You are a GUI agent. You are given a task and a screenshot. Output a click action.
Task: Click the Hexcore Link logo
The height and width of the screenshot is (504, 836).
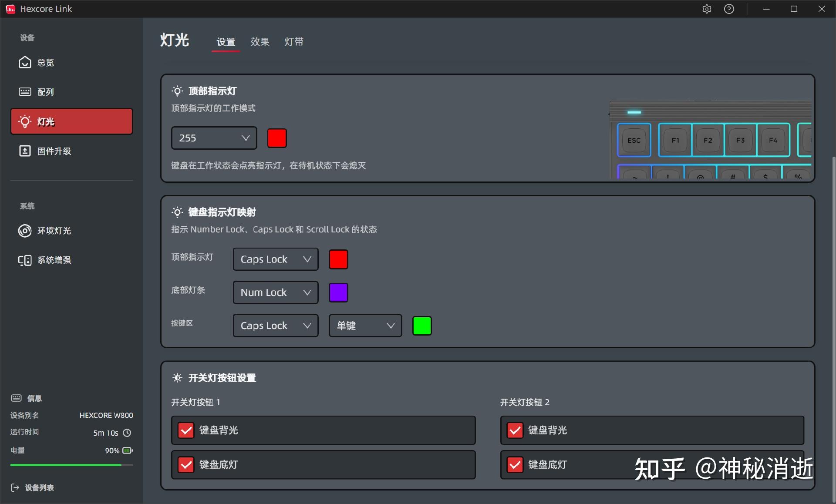[x=10, y=9]
